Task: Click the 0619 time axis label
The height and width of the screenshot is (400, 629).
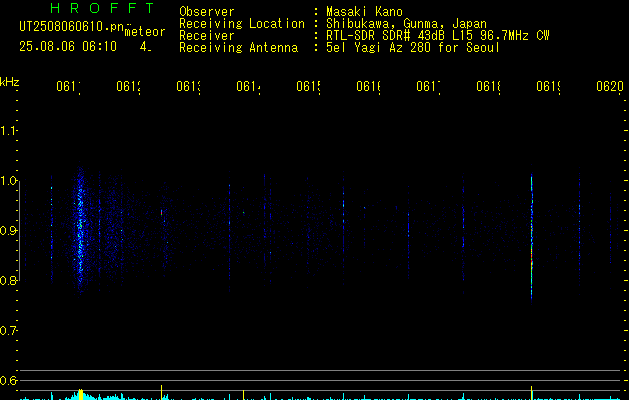Action: [x=549, y=86]
